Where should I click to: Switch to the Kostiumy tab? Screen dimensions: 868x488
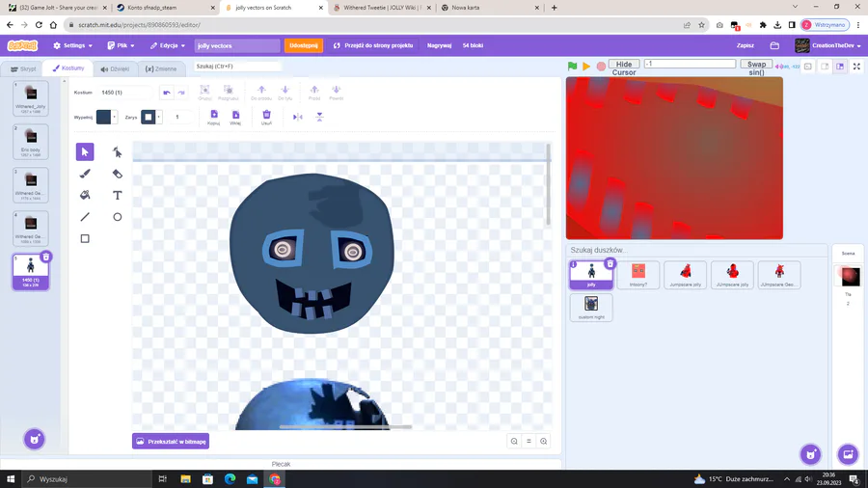click(x=68, y=68)
